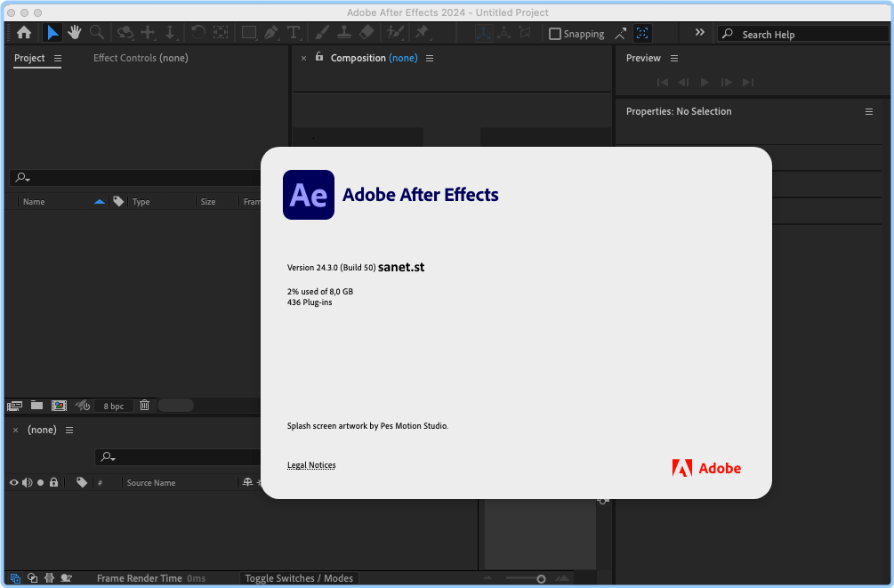894x588 pixels.
Task: Click the Project panel search field
Action: point(134,178)
